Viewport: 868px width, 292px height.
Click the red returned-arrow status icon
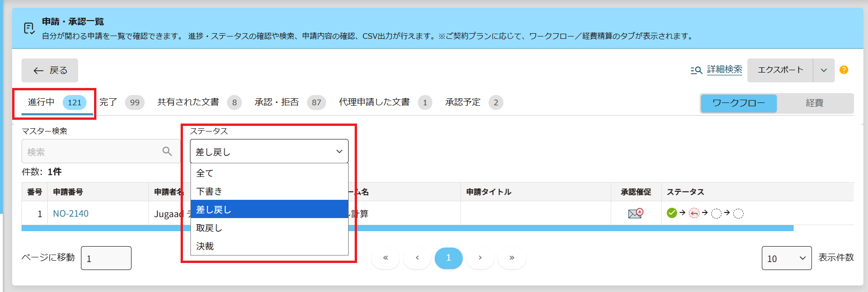(x=694, y=213)
